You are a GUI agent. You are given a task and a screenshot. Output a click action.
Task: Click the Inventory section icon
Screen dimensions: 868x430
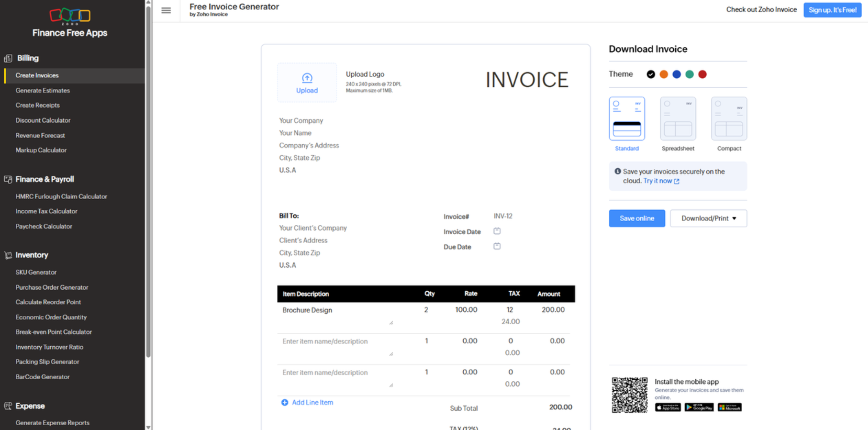(x=8, y=255)
